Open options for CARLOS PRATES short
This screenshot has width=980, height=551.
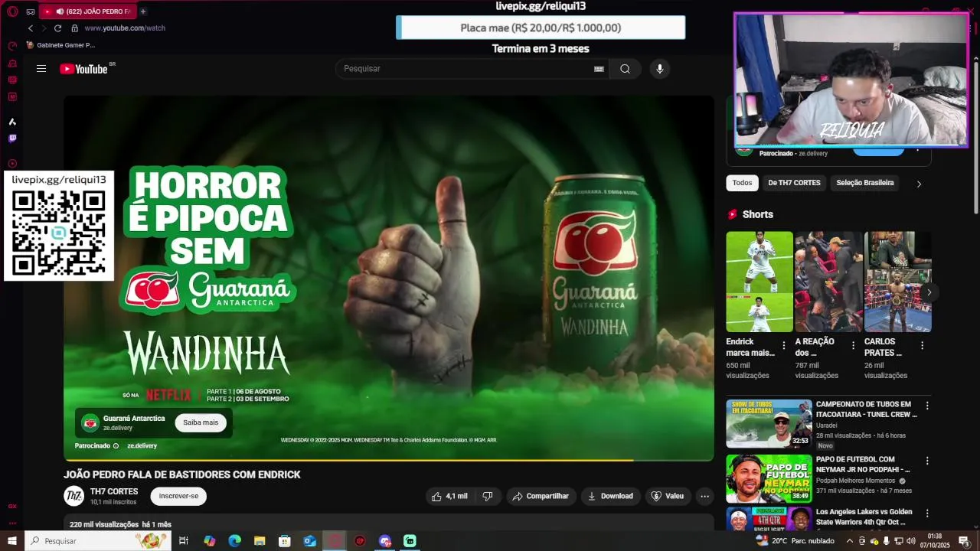coord(922,346)
